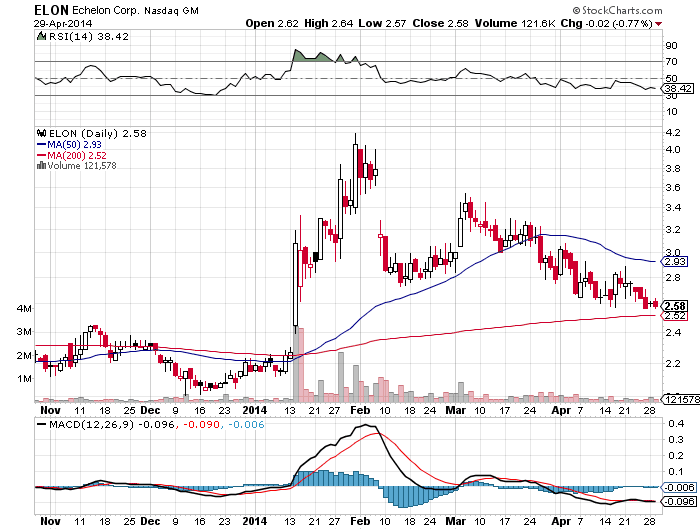
Task: Click the red MA(200) legend line
Action: [42, 155]
